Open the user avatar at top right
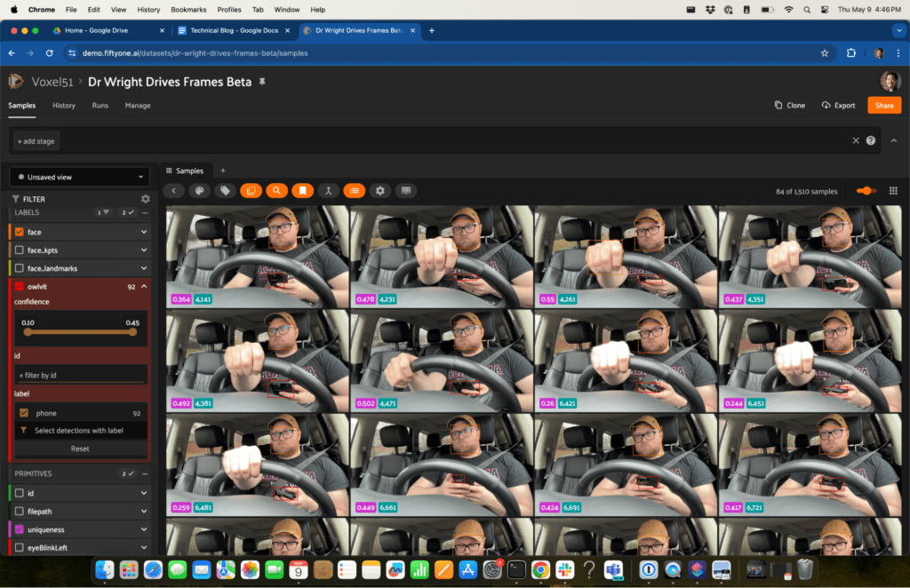Image resolution: width=910 pixels, height=588 pixels. [890, 81]
